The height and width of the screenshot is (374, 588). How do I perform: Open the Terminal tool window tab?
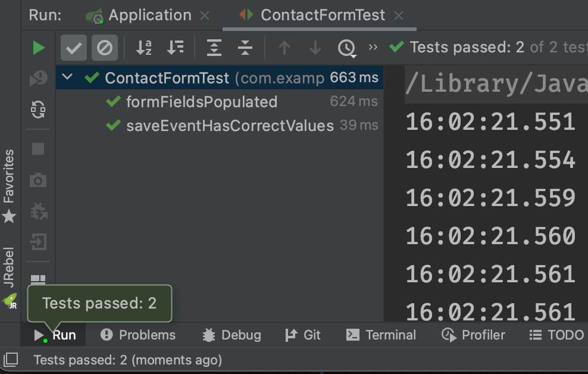[x=381, y=335]
